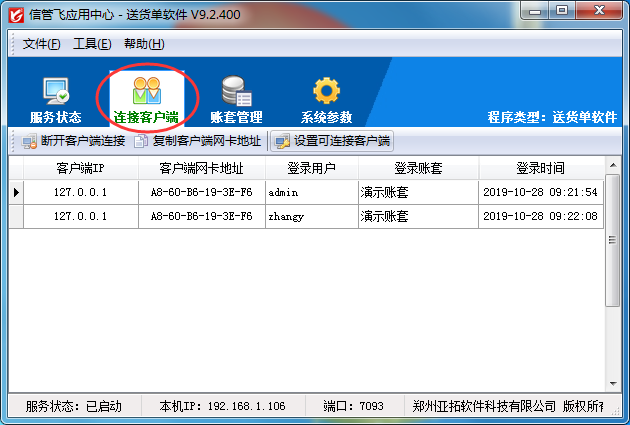Click the 登录时间 column header
The width and height of the screenshot is (630, 425).
(x=540, y=168)
